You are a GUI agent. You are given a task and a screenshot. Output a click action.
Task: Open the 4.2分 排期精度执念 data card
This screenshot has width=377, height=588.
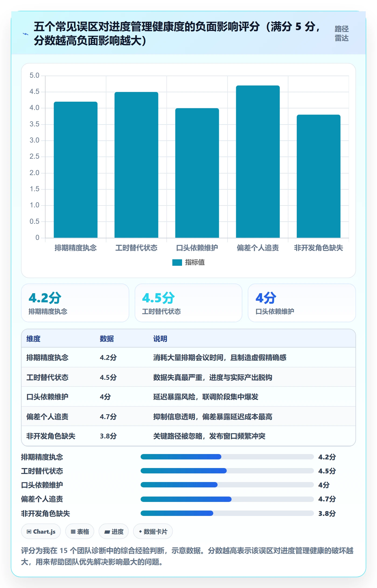coord(75,303)
